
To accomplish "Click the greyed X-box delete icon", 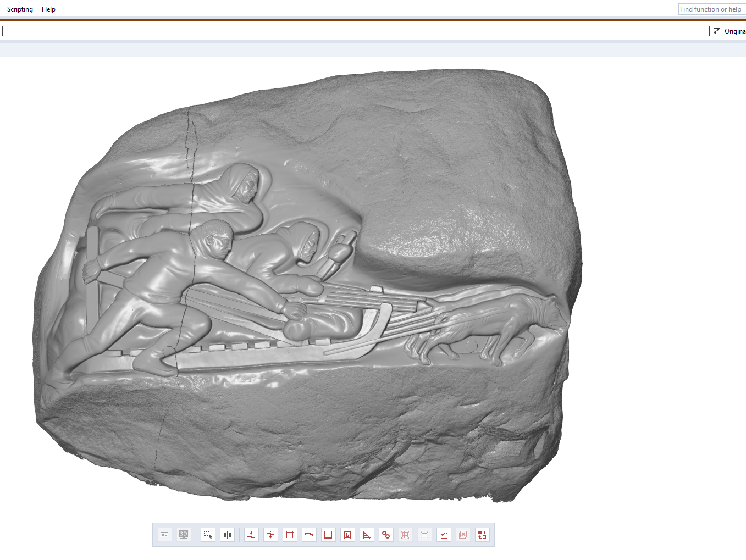I will pos(463,535).
